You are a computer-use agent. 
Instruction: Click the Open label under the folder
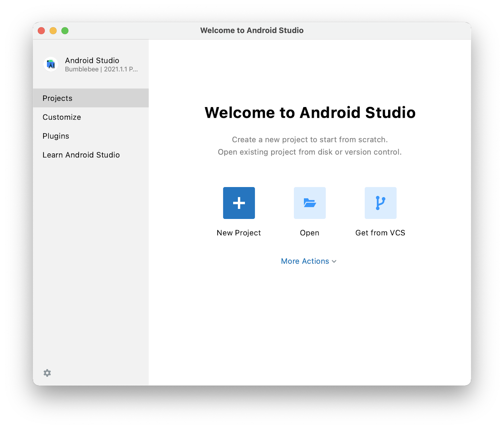point(309,233)
